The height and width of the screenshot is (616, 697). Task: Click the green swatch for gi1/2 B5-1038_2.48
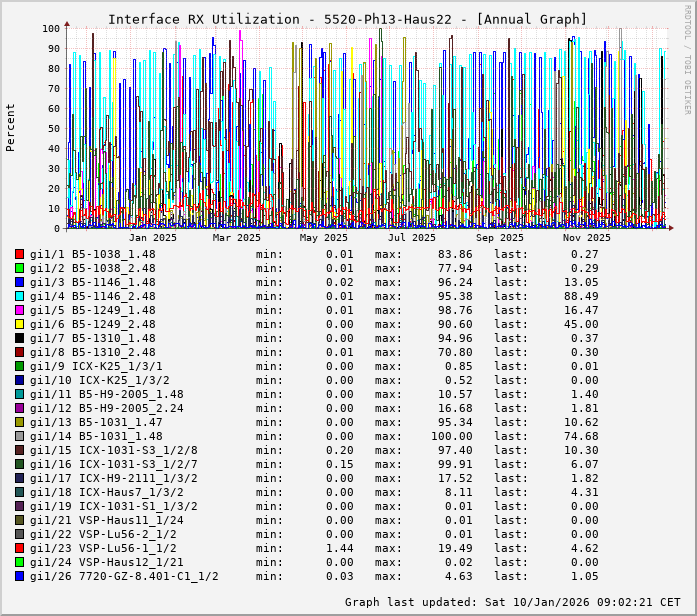coord(20,268)
